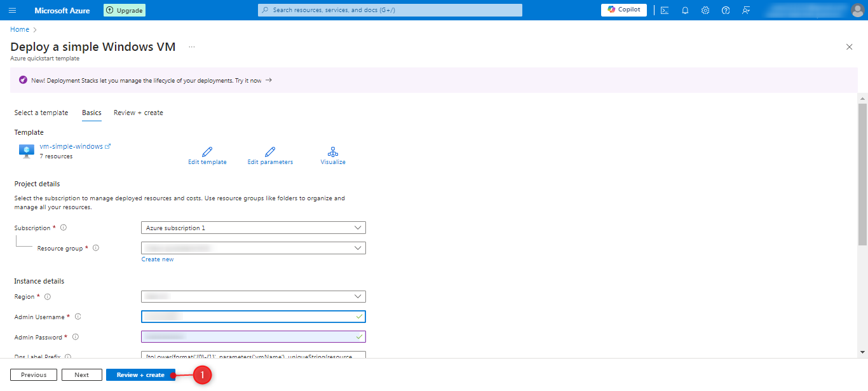Switch to the Review + create tab
The height and width of the screenshot is (391, 868).
point(139,113)
